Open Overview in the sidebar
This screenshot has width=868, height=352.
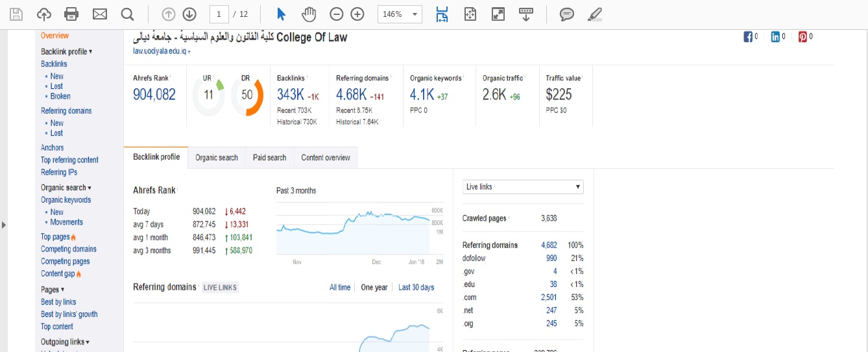coord(54,36)
